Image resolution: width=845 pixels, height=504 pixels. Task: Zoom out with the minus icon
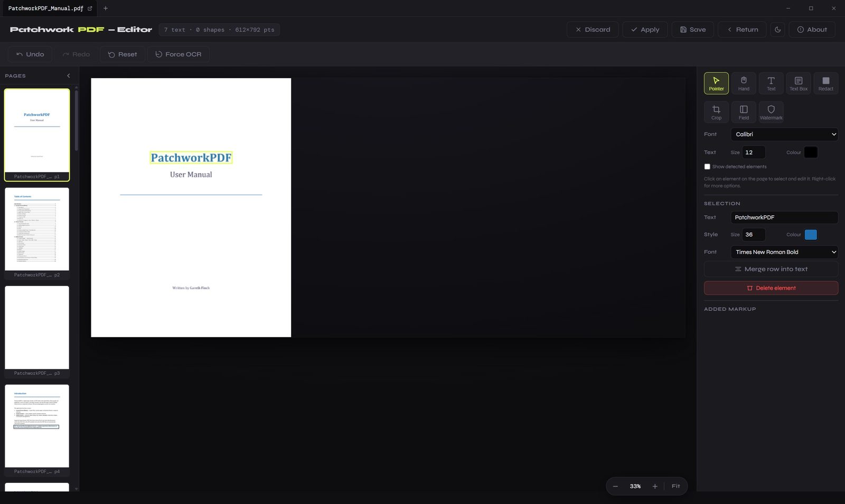click(615, 486)
